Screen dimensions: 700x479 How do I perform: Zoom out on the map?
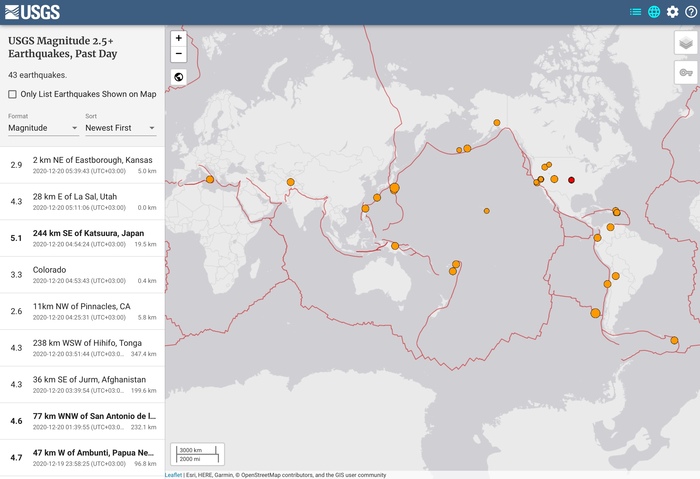click(x=178, y=54)
